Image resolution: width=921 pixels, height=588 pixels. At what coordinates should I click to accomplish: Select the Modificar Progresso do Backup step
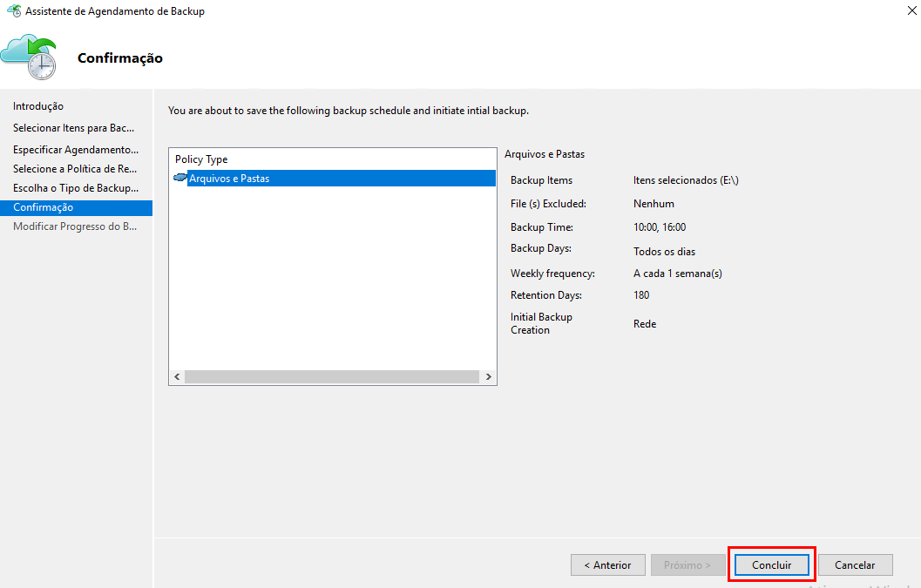75,226
